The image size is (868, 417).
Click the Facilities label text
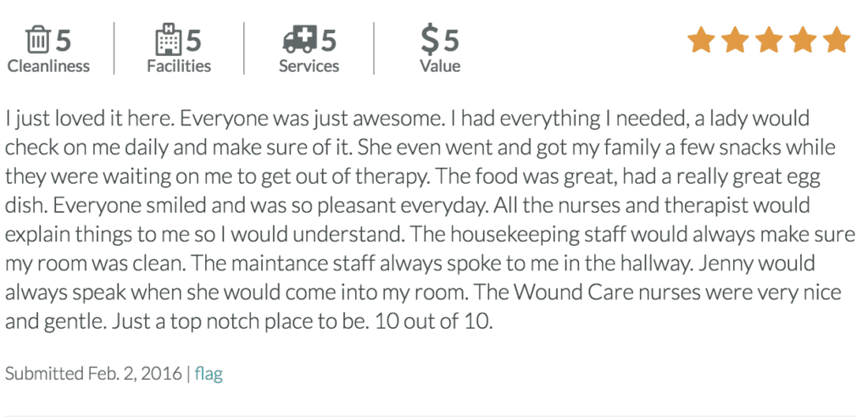(x=179, y=66)
